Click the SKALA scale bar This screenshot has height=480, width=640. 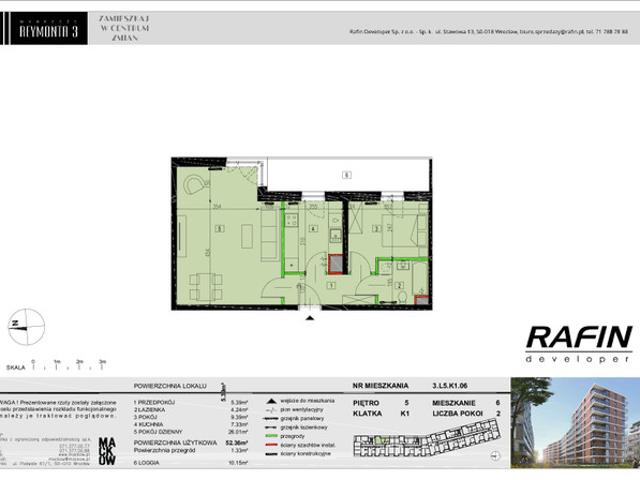tap(57, 365)
